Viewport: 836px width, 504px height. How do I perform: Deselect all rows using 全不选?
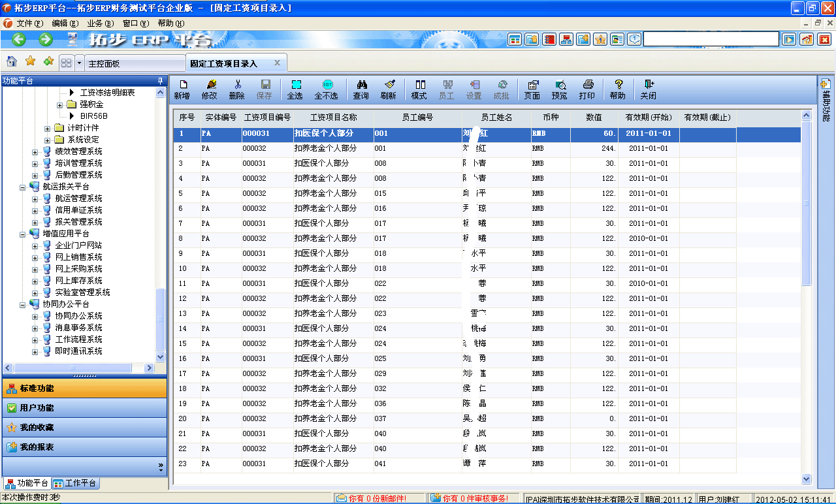(x=328, y=89)
